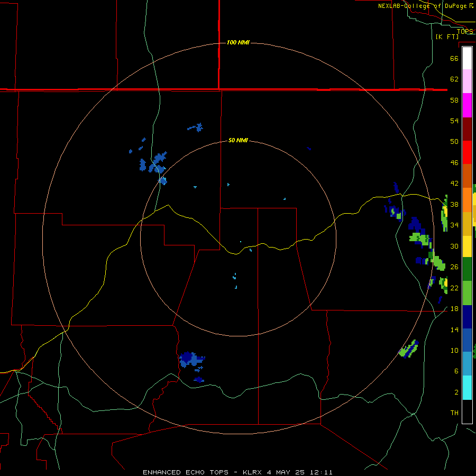Click the legend value "54"
This screenshot has width=476, height=476.
coord(454,121)
